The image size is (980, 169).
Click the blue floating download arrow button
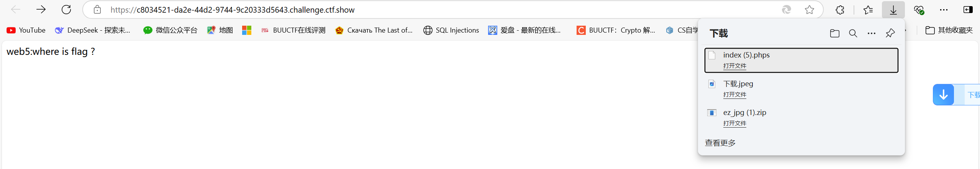coord(944,95)
